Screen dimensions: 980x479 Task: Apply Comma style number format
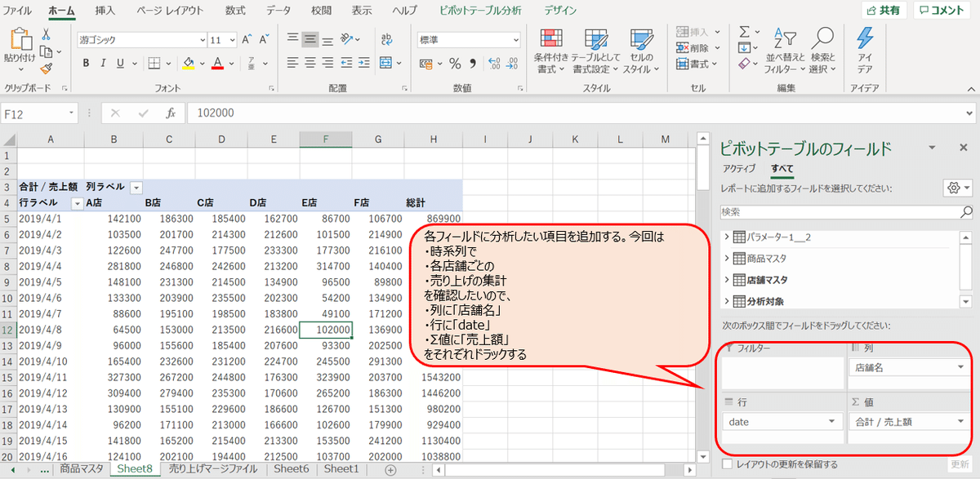[473, 63]
